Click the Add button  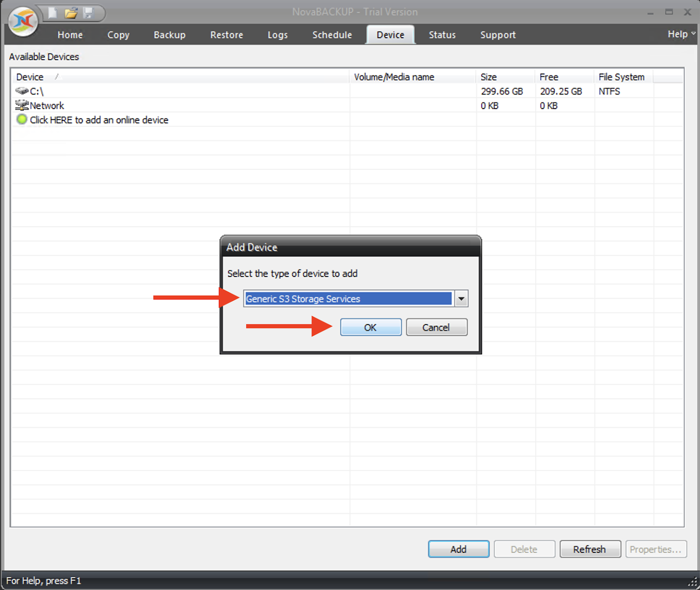(458, 549)
